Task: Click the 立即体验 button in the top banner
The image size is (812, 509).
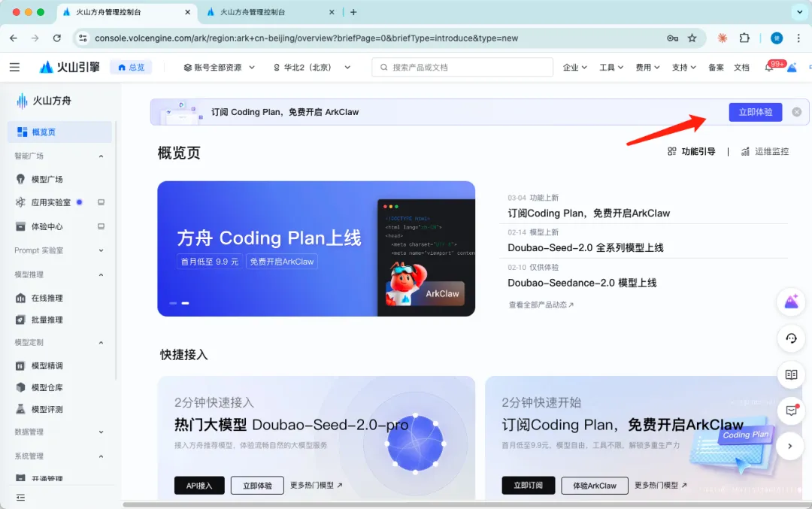Action: click(755, 112)
